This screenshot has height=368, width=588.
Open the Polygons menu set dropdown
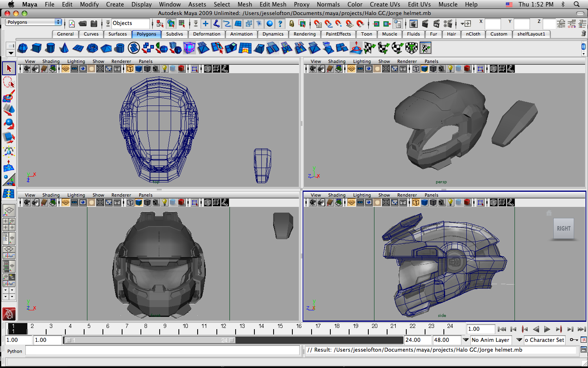pyautogui.click(x=33, y=22)
